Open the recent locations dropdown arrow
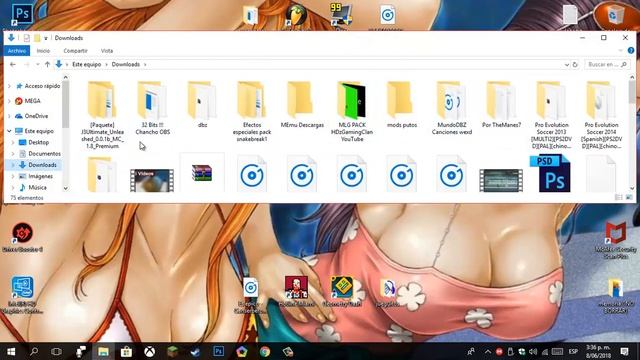 pos(38,64)
